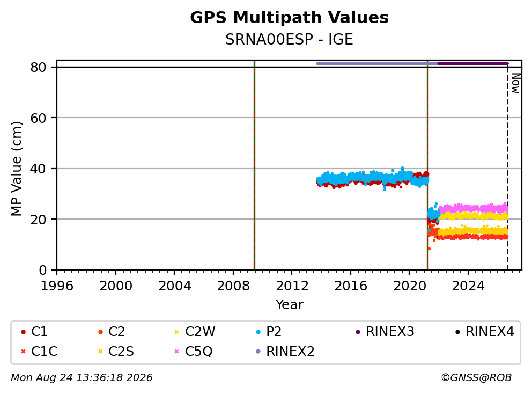This screenshot has width=532, height=394.
Task: Click the C5Q legend entry
Action: pos(194,351)
